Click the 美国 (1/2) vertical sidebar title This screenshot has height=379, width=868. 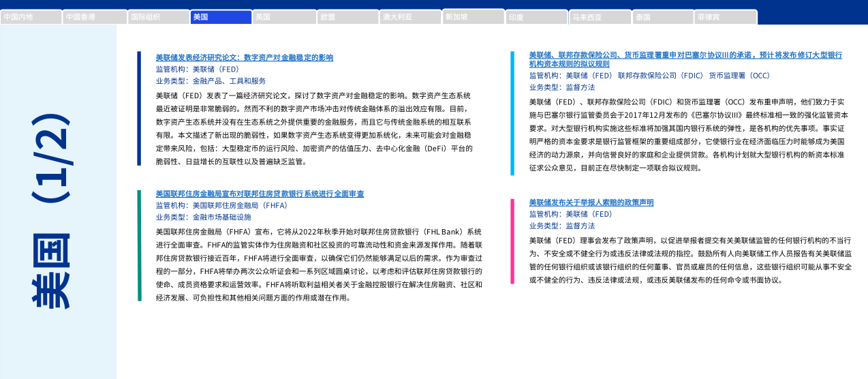pyautogui.click(x=58, y=211)
